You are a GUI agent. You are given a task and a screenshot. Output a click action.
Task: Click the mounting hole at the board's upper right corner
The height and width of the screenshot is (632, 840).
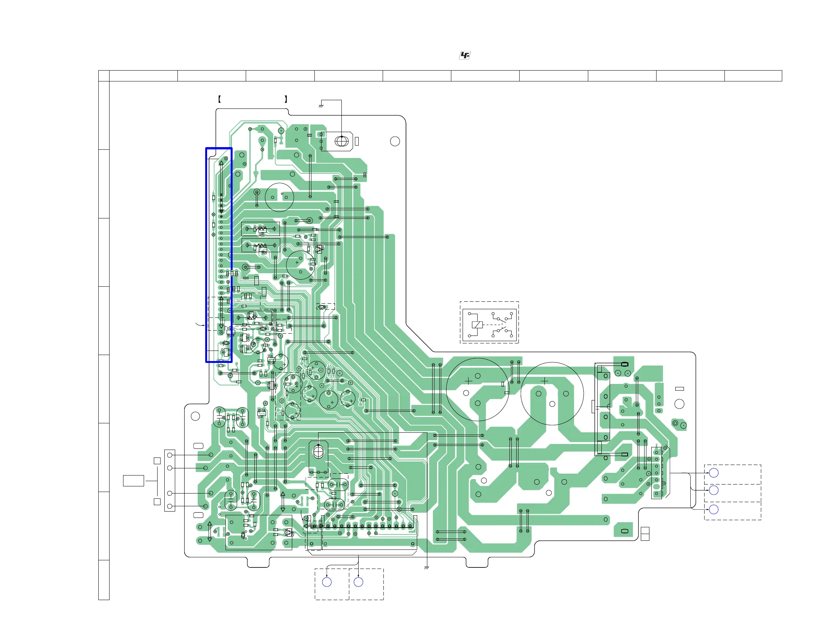pos(395,141)
